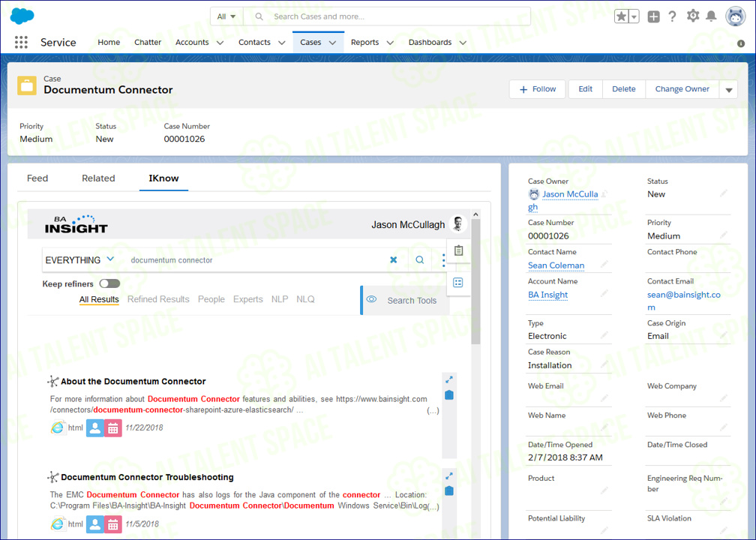
Task: Open the Help question mark icon
Action: [672, 16]
